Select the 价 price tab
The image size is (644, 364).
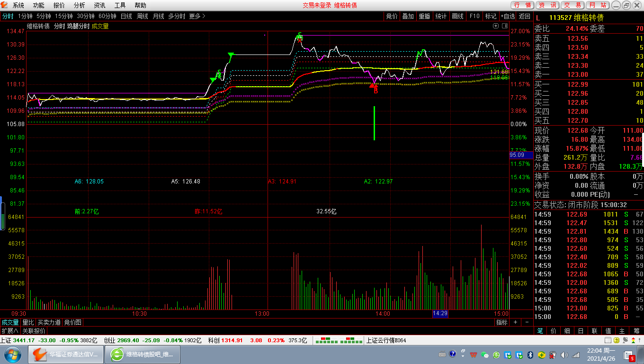pyautogui.click(x=554, y=331)
